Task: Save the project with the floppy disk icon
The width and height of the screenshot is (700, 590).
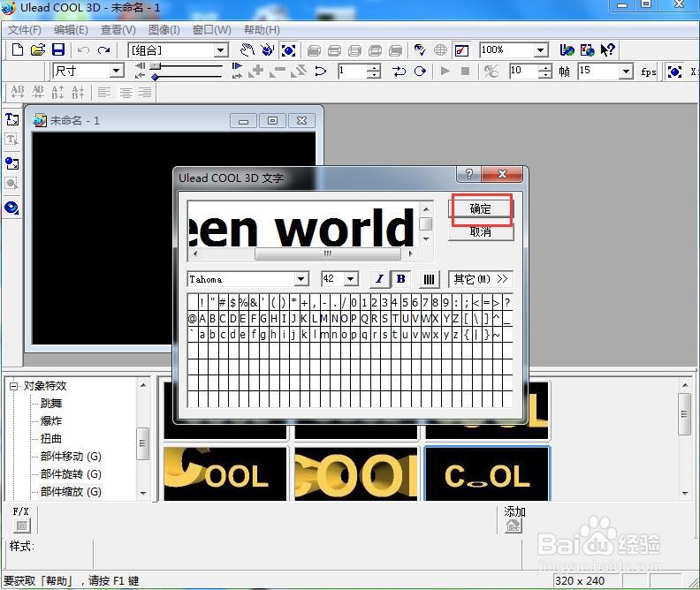Action: [58, 49]
